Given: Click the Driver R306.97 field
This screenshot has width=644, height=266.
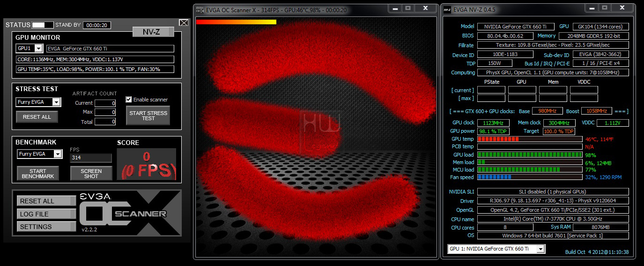Looking at the screenshot, I should click(x=553, y=201).
